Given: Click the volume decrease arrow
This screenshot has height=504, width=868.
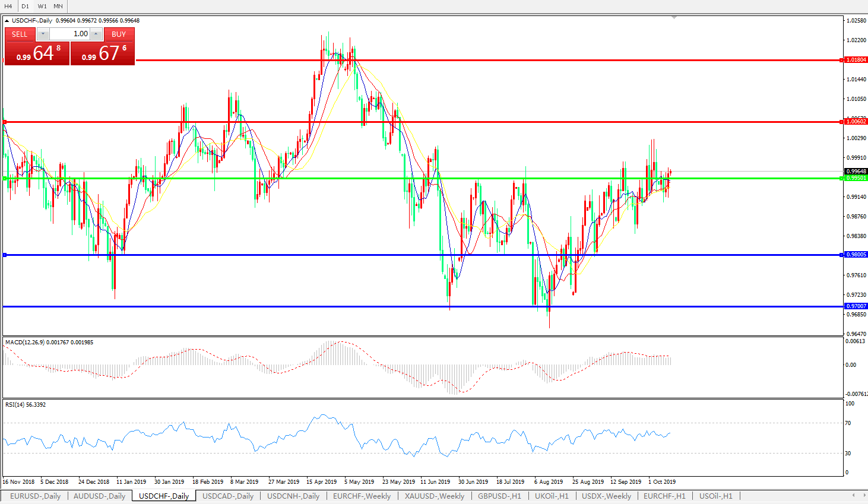Looking at the screenshot, I should click(43, 34).
